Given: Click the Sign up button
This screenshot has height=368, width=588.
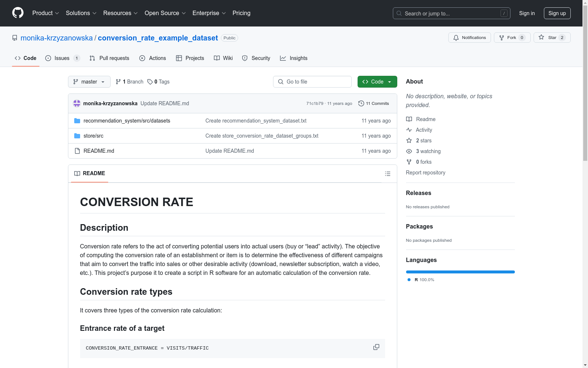Looking at the screenshot, I should (557, 13).
